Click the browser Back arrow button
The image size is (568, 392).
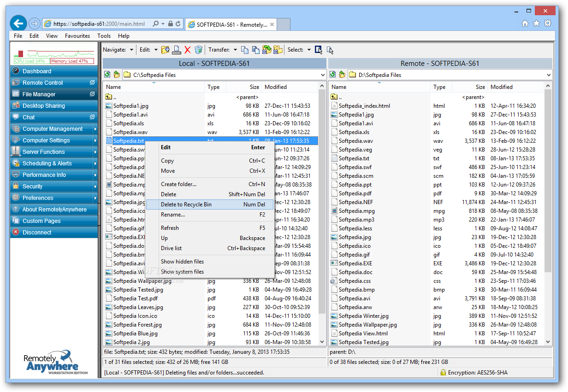18,23
